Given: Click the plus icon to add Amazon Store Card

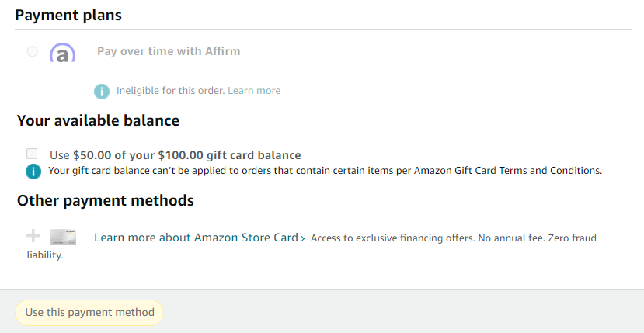Looking at the screenshot, I should coord(33,236).
